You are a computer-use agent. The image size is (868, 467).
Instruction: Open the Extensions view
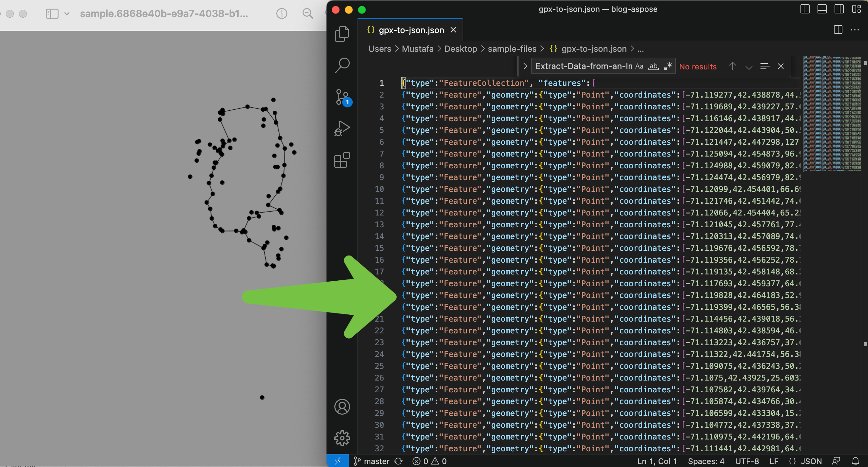342,160
